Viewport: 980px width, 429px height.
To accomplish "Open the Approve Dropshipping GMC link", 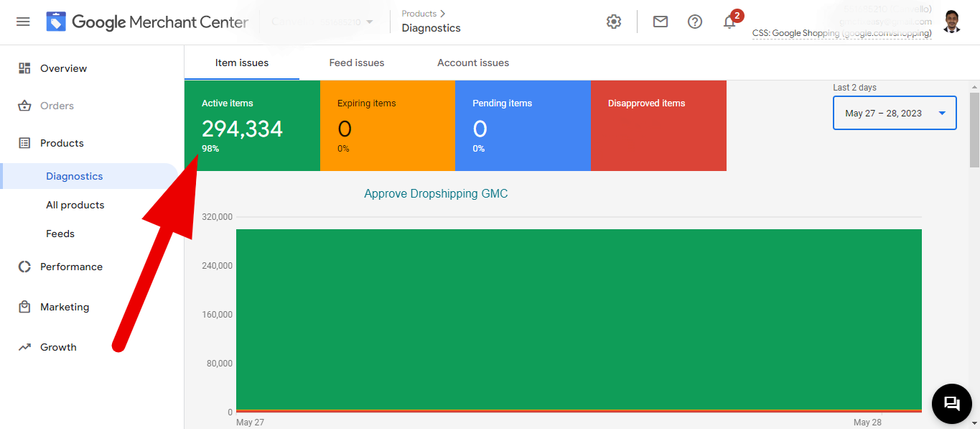I will (x=435, y=193).
